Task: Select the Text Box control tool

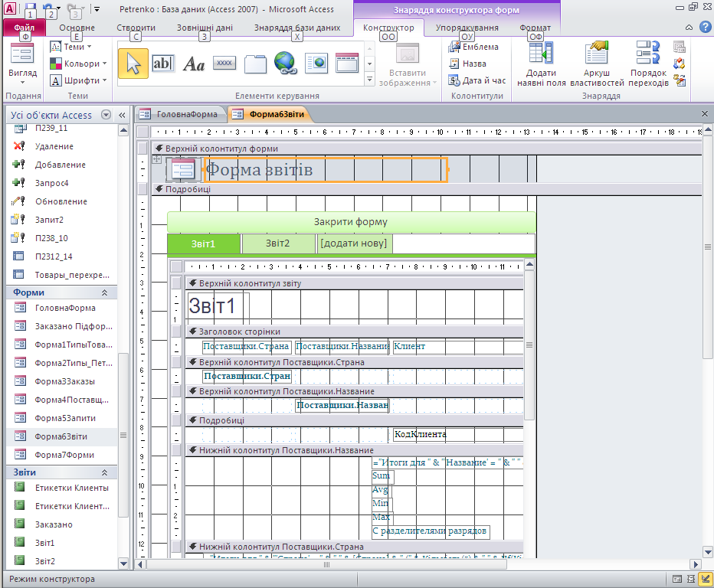Action: tap(163, 64)
